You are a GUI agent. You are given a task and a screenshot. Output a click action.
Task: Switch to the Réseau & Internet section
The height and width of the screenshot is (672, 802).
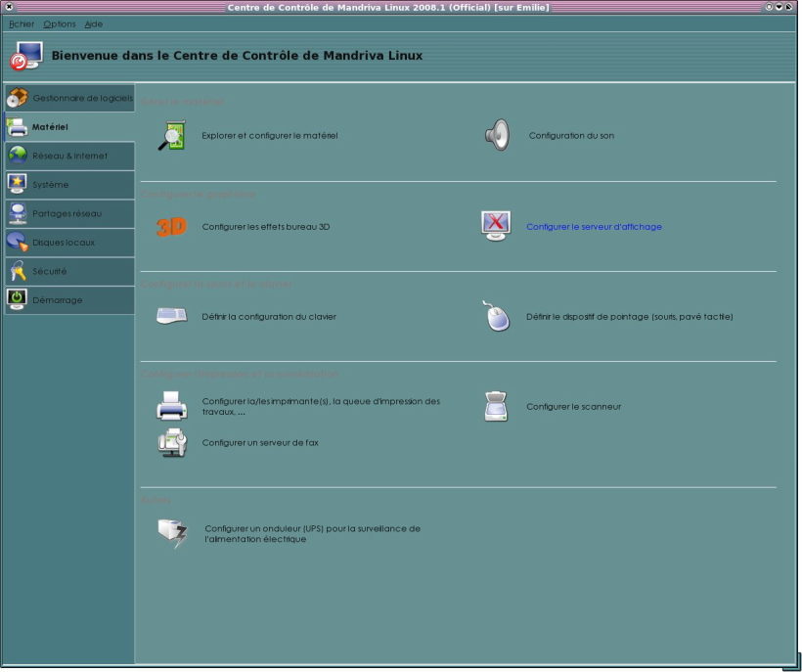[x=70, y=156]
